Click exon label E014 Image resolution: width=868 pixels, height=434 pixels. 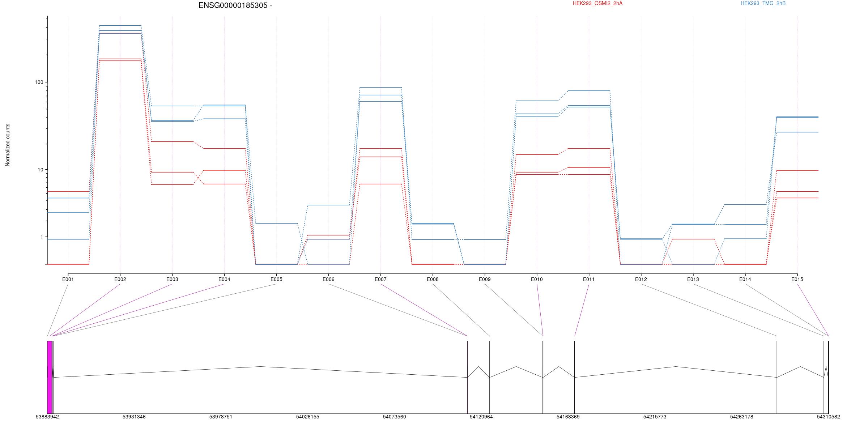tap(745, 279)
